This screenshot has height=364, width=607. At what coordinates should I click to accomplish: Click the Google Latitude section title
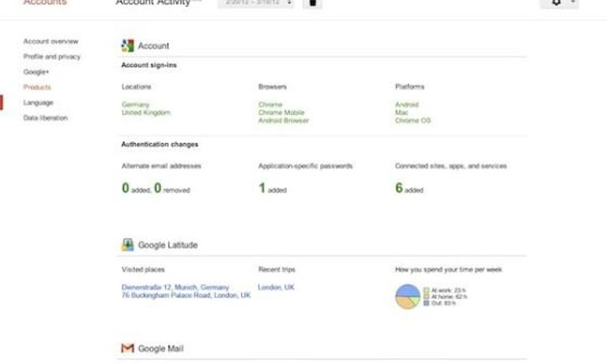point(168,245)
